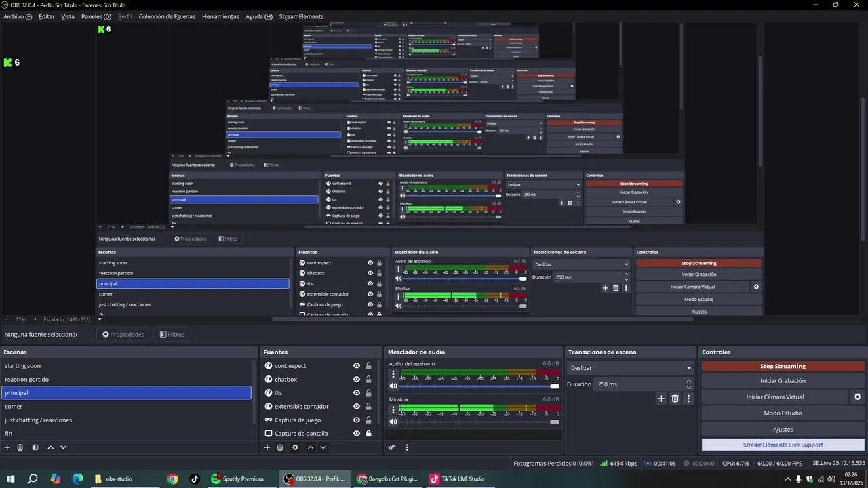Open Paneles menu
Screen dimensions: 868x488
pyautogui.click(x=96, y=16)
